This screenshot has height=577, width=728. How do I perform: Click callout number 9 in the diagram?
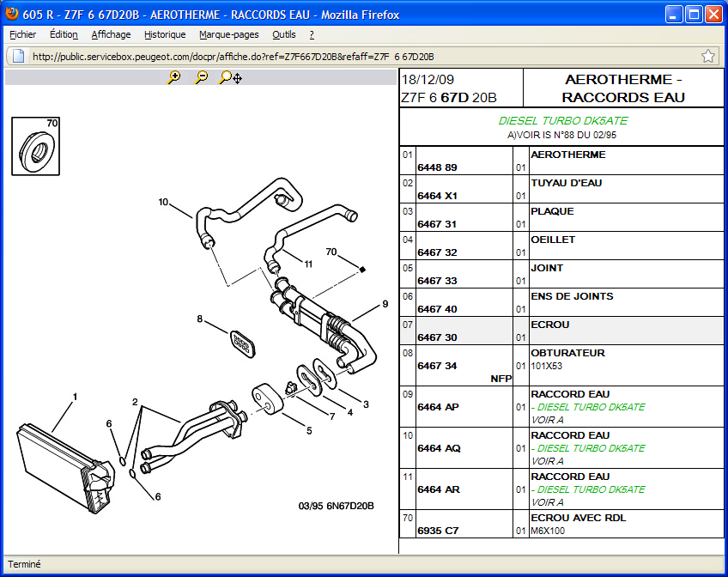(385, 304)
